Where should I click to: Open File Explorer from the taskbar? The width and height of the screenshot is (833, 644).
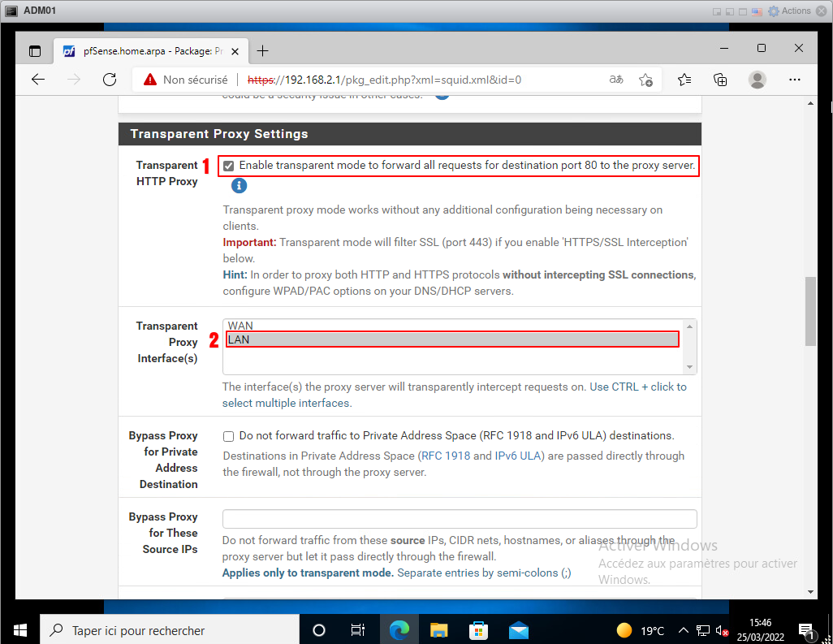click(438, 630)
